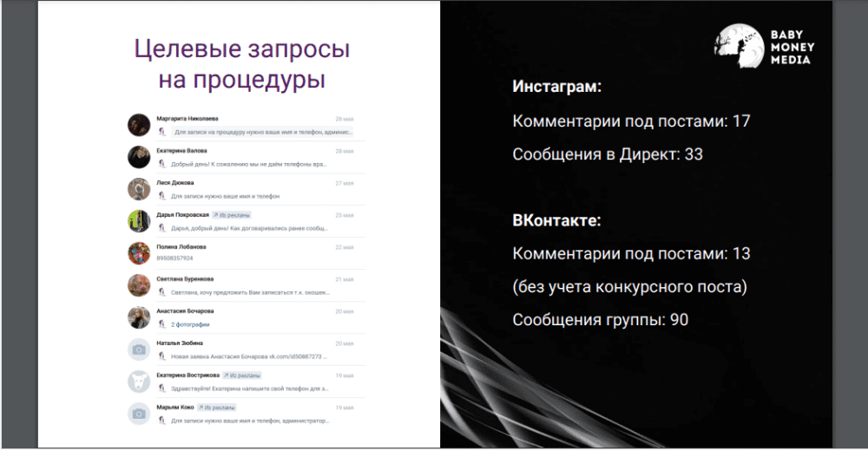The height and width of the screenshot is (451, 868).
Task: Click 'Сообщения группы: 90' line
Action: click(x=600, y=320)
